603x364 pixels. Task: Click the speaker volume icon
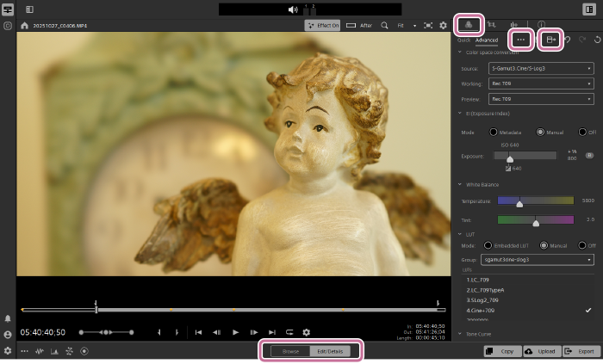click(293, 9)
